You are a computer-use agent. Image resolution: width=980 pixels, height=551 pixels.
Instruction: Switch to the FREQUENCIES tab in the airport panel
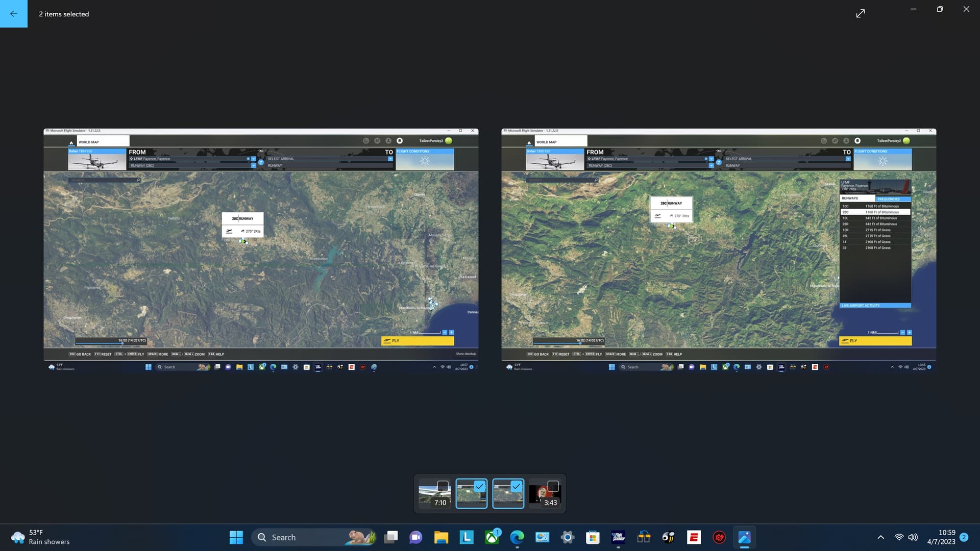pos(890,199)
